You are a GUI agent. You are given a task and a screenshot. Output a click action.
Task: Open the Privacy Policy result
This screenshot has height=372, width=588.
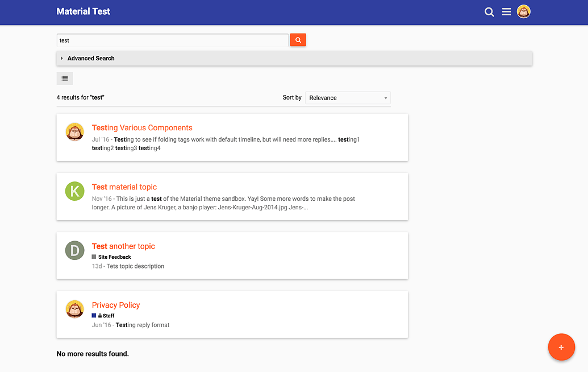(116, 305)
